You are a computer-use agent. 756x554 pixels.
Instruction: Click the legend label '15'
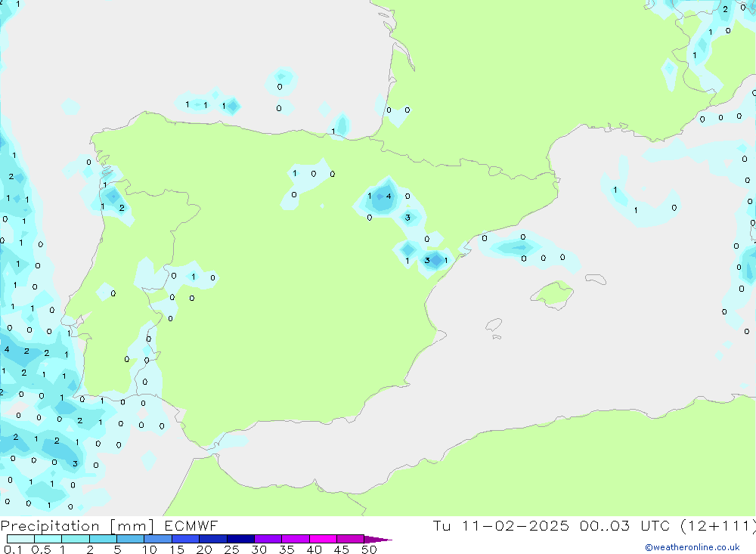point(177,549)
